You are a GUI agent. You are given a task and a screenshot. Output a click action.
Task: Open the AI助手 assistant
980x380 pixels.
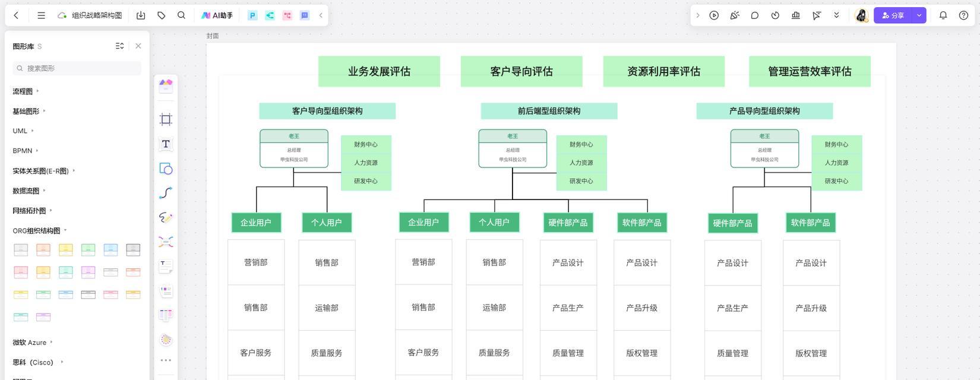tap(217, 15)
